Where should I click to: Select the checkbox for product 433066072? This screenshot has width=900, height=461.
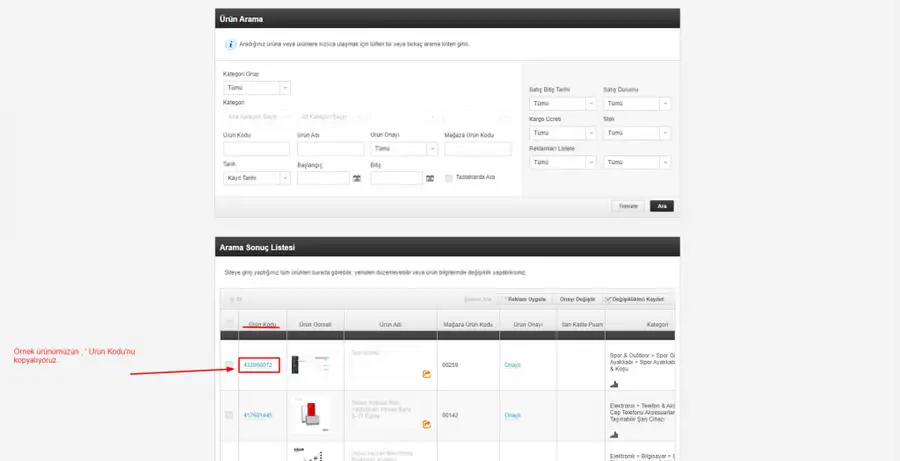pos(229,365)
